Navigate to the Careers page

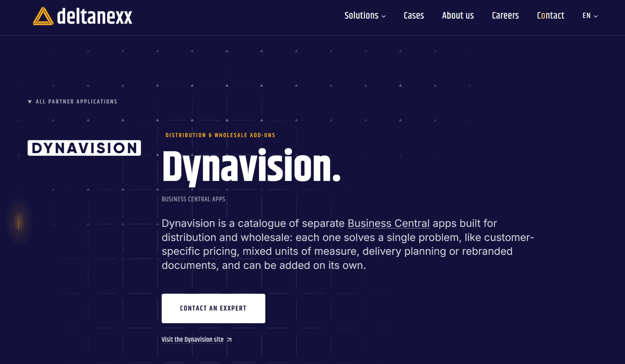505,16
